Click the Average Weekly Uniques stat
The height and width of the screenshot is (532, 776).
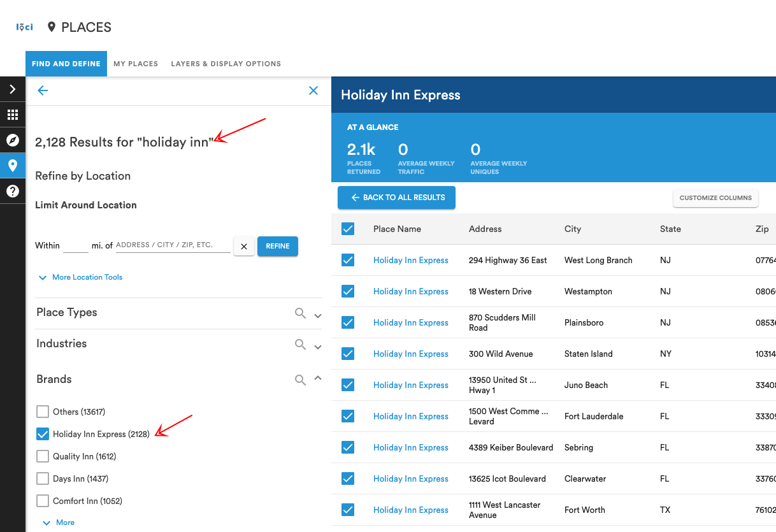499,158
